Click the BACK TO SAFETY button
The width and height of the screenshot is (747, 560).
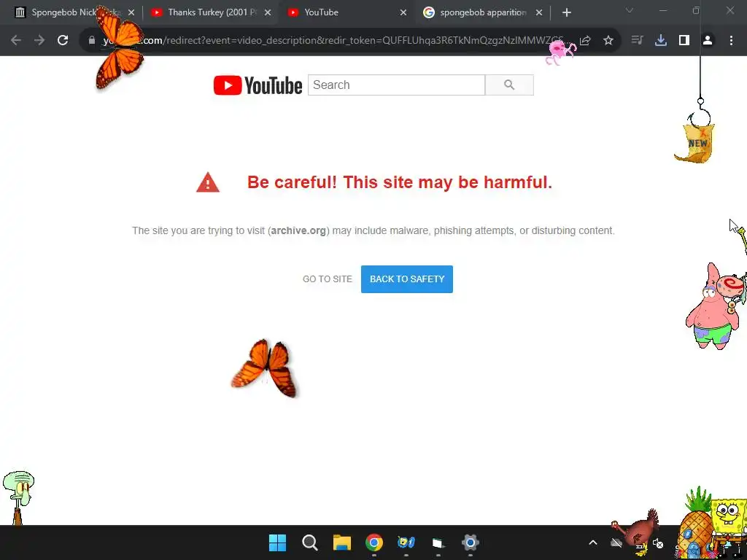tap(407, 279)
